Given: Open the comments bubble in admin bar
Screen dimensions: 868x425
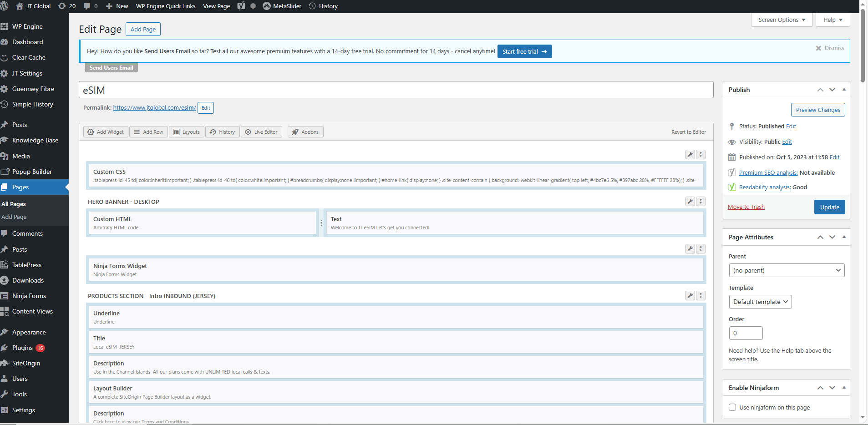Looking at the screenshot, I should [90, 6].
